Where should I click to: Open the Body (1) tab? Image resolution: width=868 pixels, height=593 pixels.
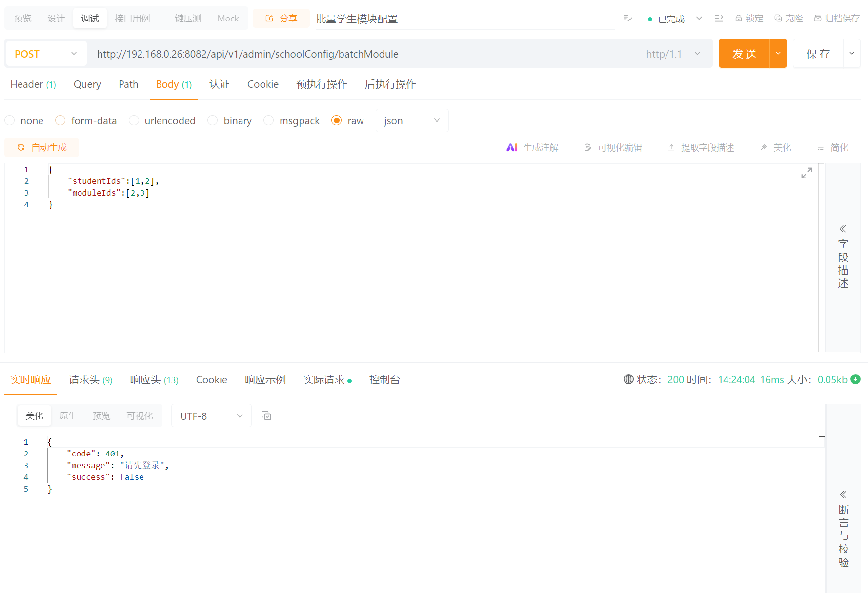click(174, 84)
